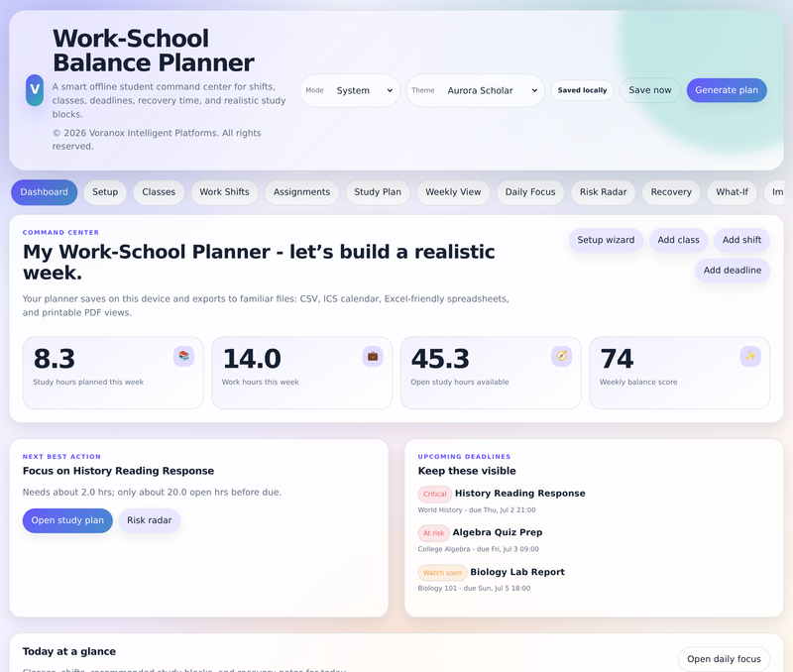Image resolution: width=793 pixels, height=672 pixels.
Task: Click the Add deadline button
Action: pos(733,271)
